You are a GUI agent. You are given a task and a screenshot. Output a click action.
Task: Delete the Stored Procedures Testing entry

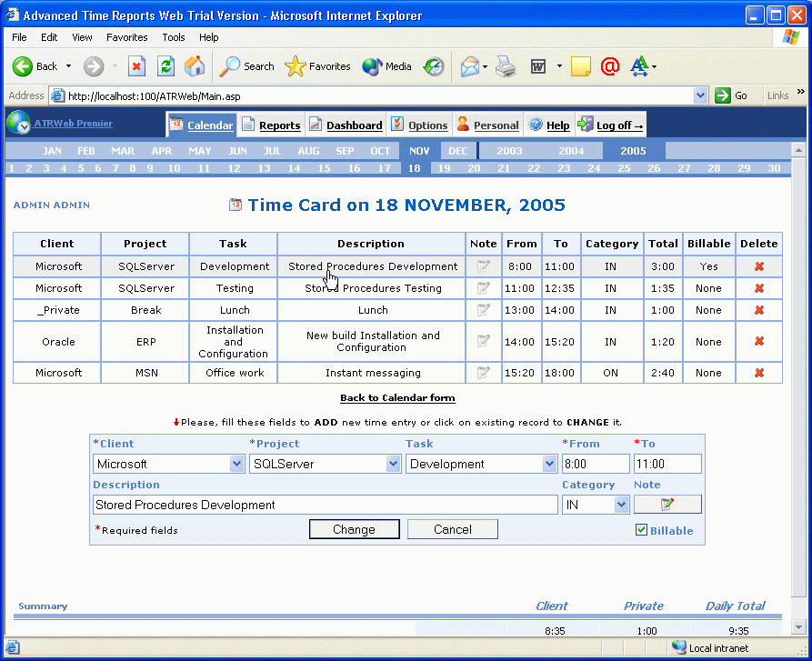759,288
